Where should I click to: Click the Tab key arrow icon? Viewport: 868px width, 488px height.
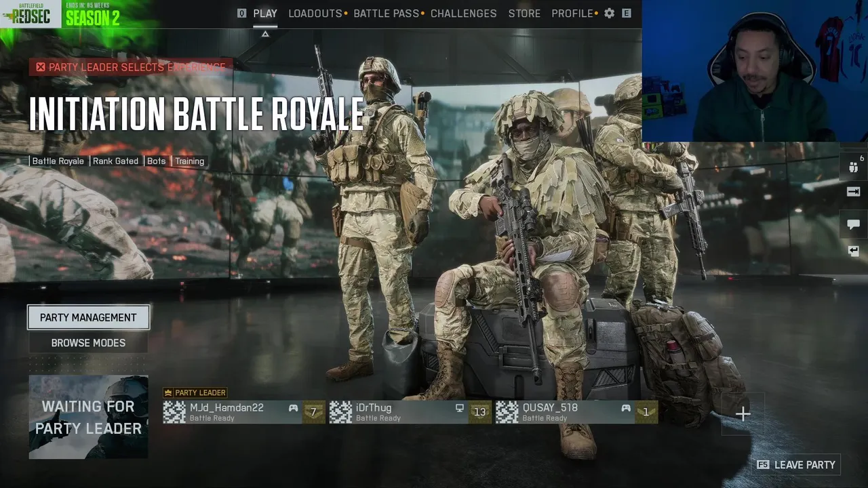click(854, 192)
